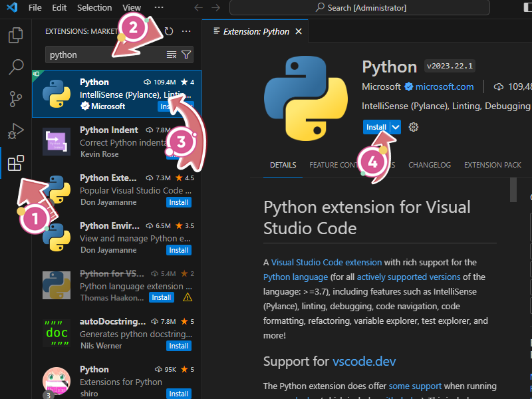Follow the Python language link

coord(295,277)
